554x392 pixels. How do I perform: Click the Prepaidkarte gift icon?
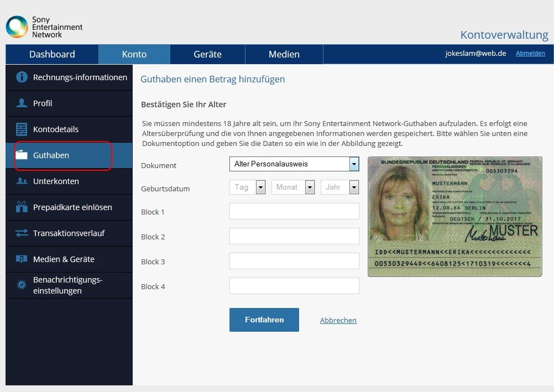pyautogui.click(x=22, y=207)
